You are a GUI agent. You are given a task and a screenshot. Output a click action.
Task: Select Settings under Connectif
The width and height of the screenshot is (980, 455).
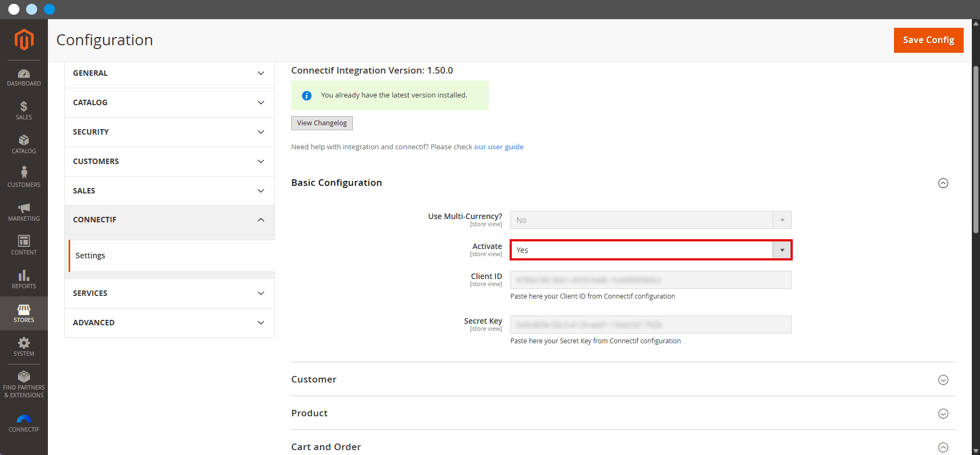click(x=171, y=256)
